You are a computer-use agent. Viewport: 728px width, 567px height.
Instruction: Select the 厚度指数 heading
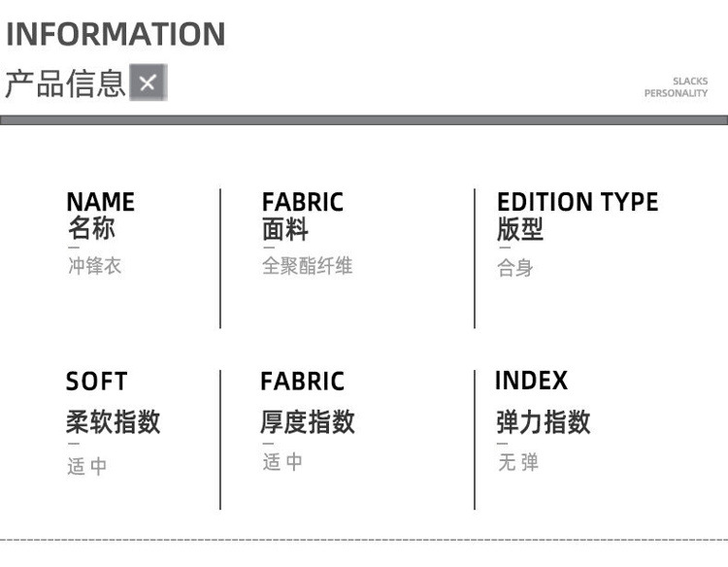click(x=307, y=422)
